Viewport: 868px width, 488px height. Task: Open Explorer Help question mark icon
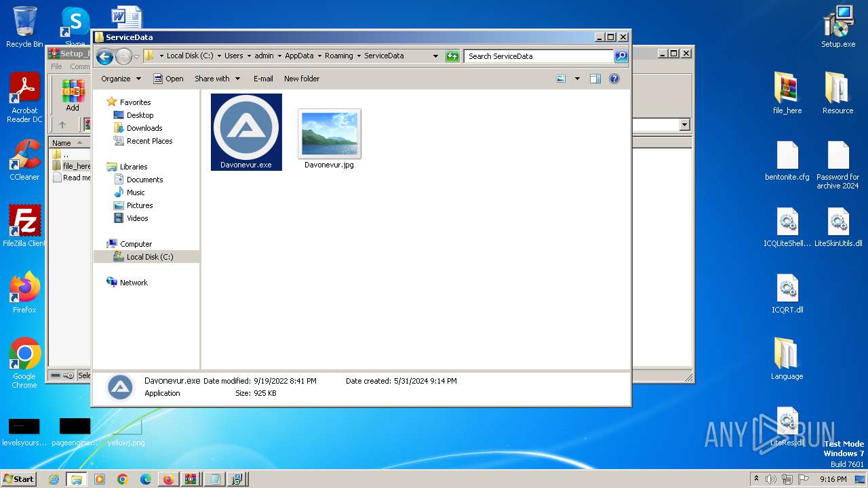[x=614, y=79]
